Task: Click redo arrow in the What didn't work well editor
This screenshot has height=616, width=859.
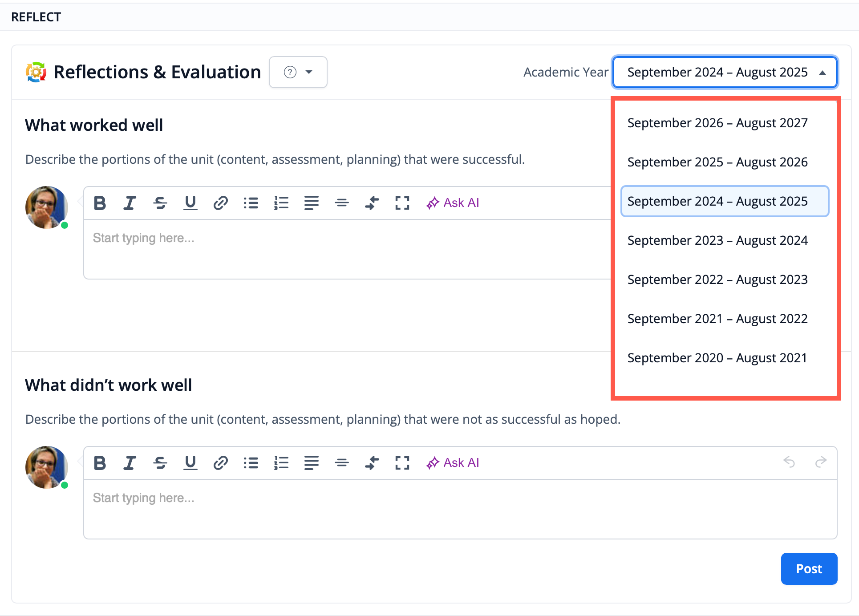Action: [821, 462]
